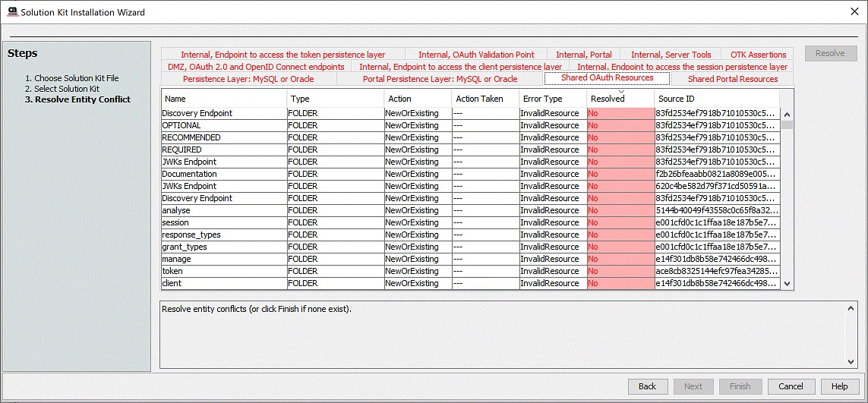Select the REQUIRED folder row
Screen dimensions: 868x403
coord(471,150)
